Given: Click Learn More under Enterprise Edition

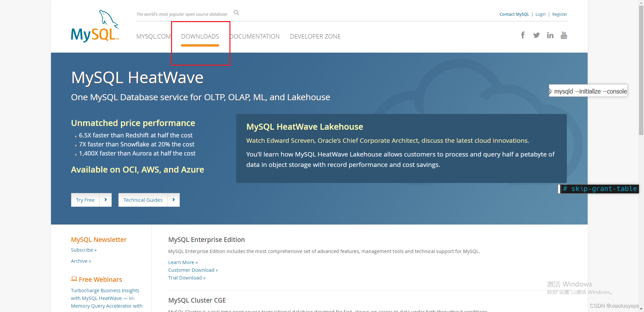Looking at the screenshot, I should point(183,262).
